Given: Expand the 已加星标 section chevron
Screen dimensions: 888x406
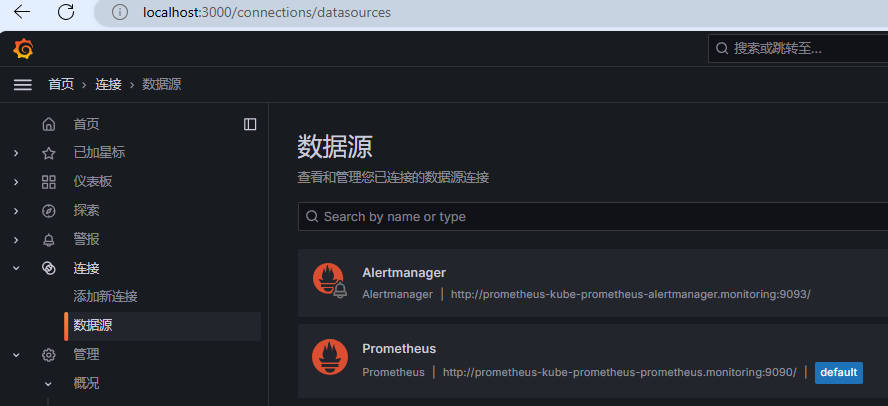Looking at the screenshot, I should point(16,153).
